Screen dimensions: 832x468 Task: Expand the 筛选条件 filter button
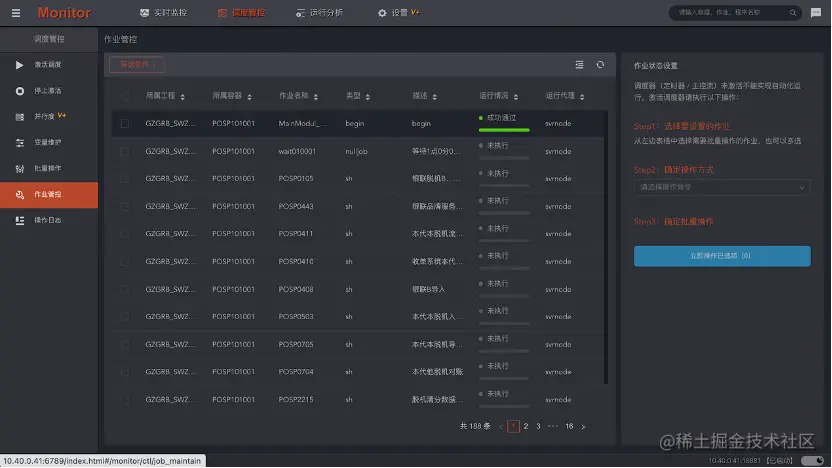pos(137,65)
